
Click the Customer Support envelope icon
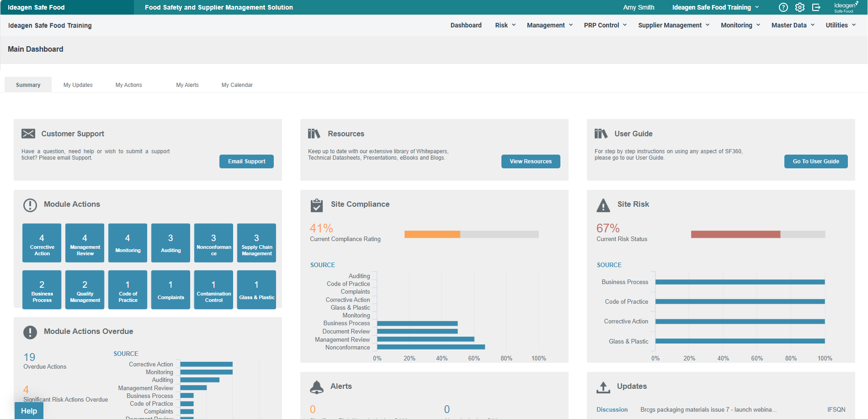[x=28, y=134]
